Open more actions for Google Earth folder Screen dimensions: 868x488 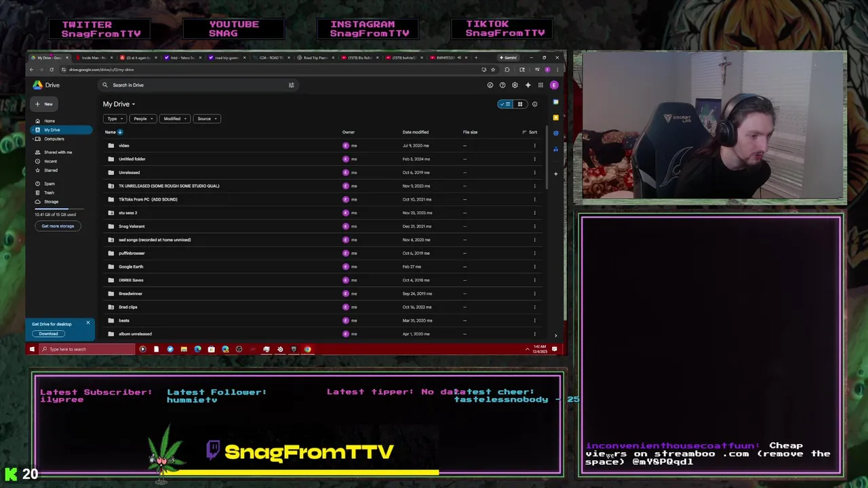(x=534, y=266)
